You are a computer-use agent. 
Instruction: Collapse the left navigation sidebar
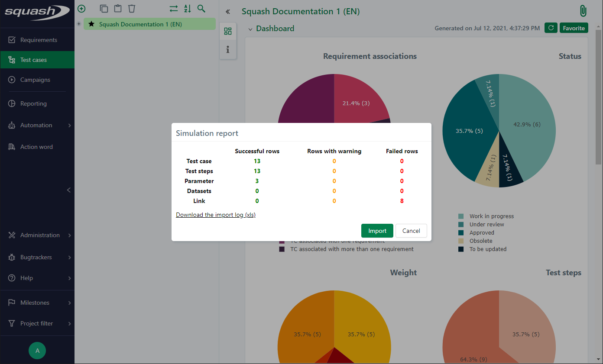68,190
